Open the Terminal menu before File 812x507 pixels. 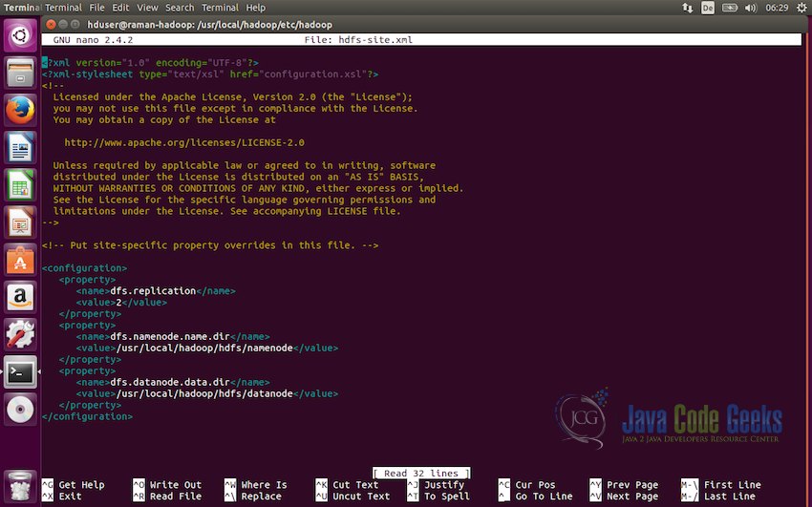coord(63,8)
